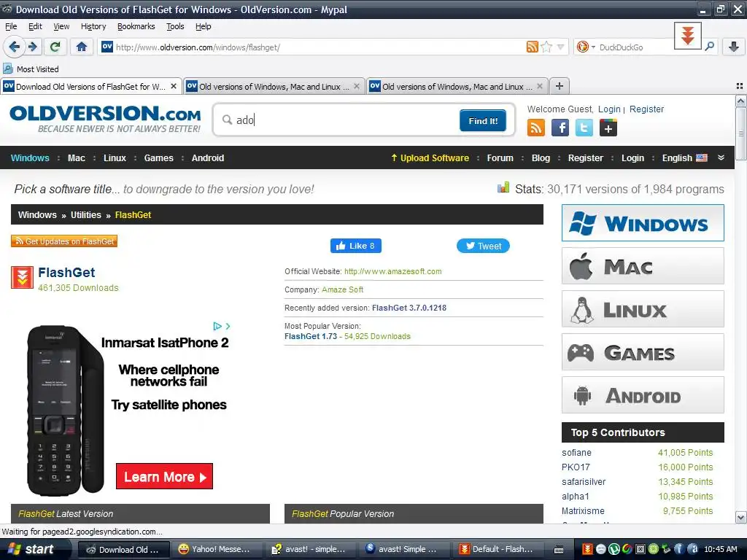Open the Help menu
The image size is (747, 560).
click(204, 26)
